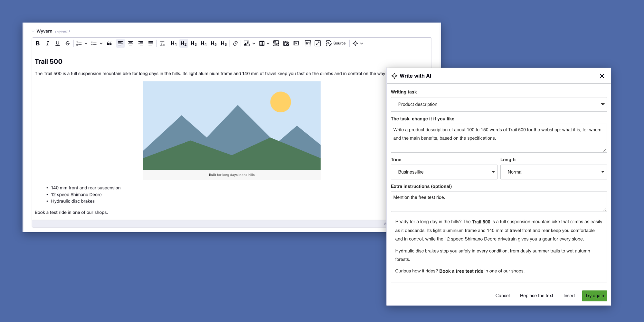This screenshot has width=644, height=322.
Task: Apply Heading 6 style
Action: [224, 43]
